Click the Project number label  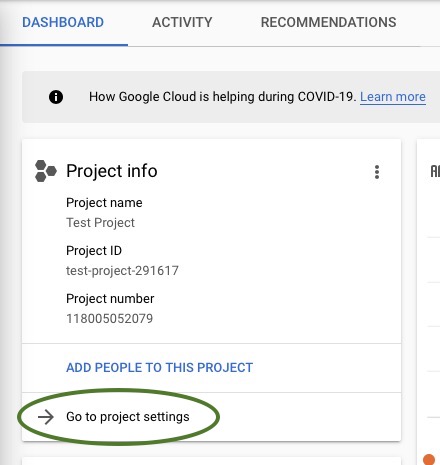(110, 298)
